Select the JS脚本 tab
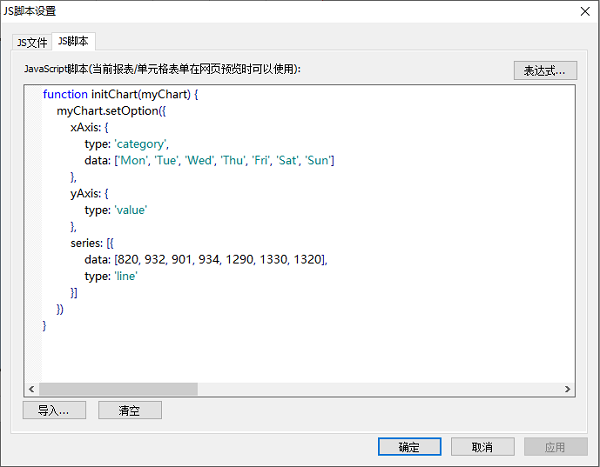Viewport: 600px width, 467px height. point(73,41)
